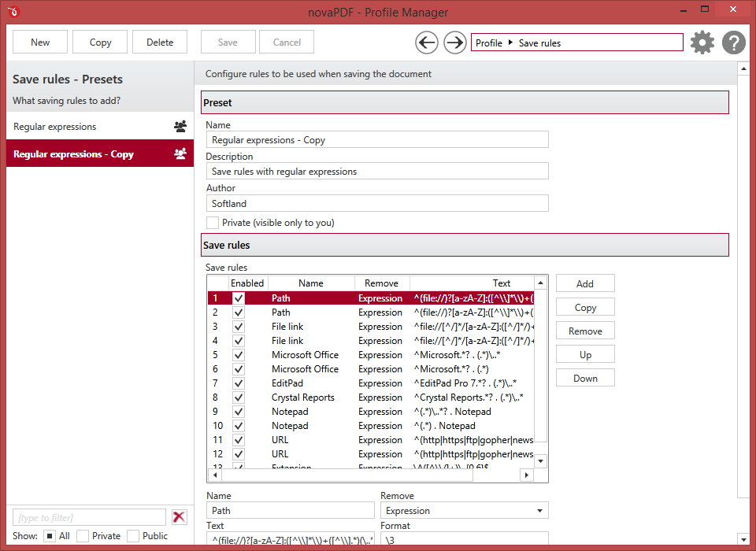Viewport: 756px width, 551px height.
Task: Click the rules list scroll left arrow
Action: point(215,475)
